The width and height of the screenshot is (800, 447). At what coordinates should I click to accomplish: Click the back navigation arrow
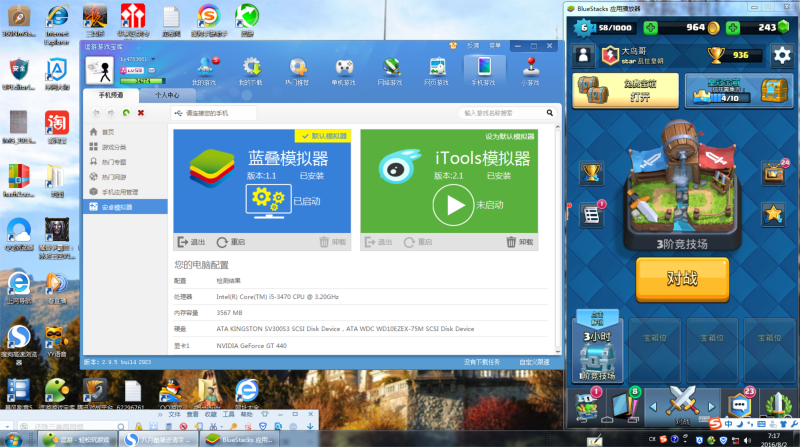pyautogui.click(x=96, y=113)
